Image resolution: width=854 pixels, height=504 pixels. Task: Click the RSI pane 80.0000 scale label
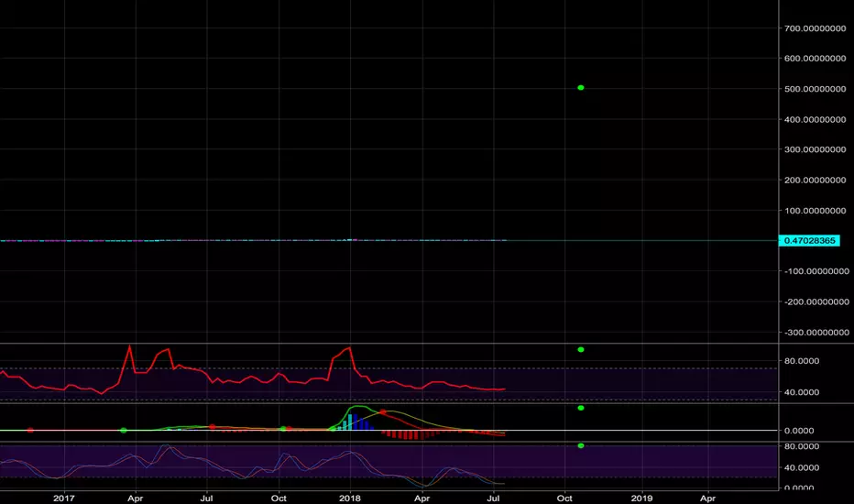[x=801, y=361]
